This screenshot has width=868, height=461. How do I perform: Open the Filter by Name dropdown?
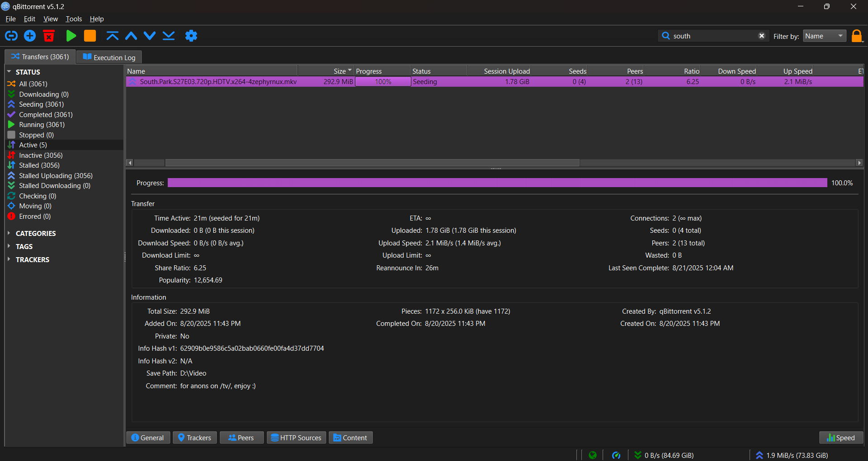point(824,36)
